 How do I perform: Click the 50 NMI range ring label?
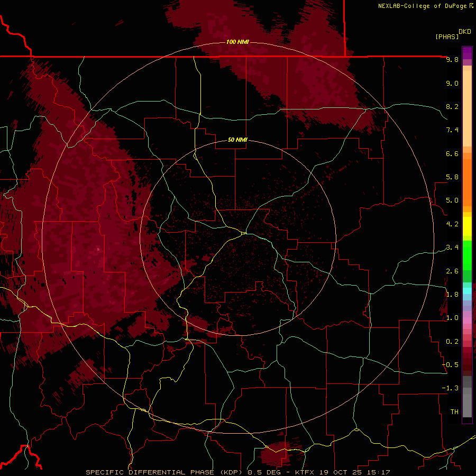[x=237, y=140]
